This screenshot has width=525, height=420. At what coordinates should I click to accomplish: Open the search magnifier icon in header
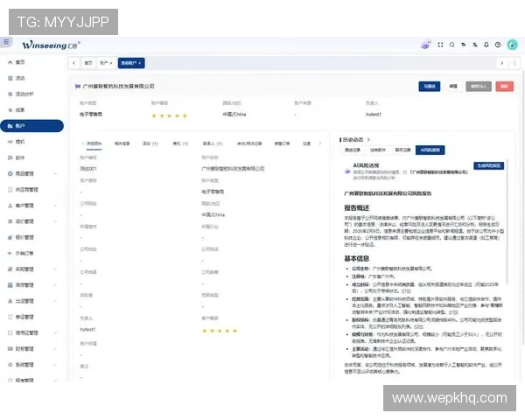coord(452,45)
